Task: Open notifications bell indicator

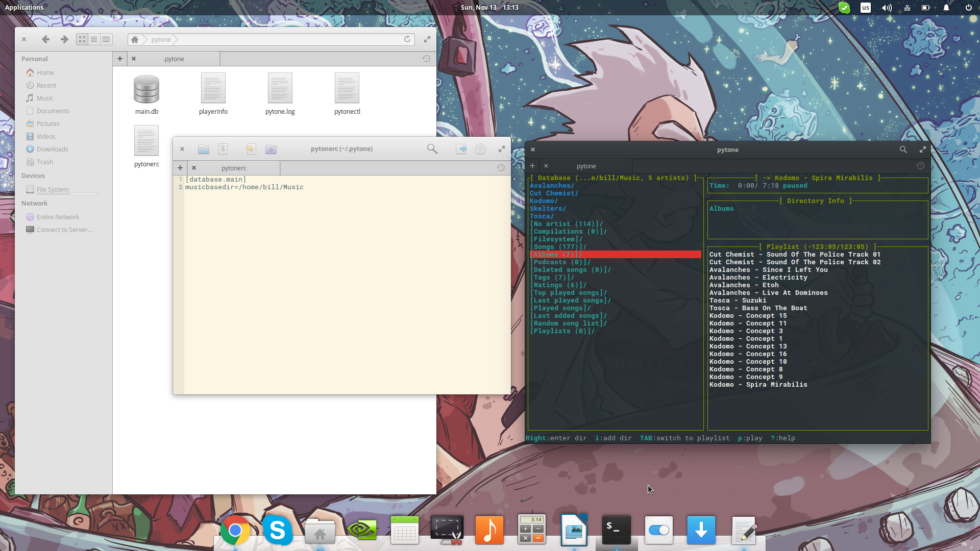Action: pos(946,8)
